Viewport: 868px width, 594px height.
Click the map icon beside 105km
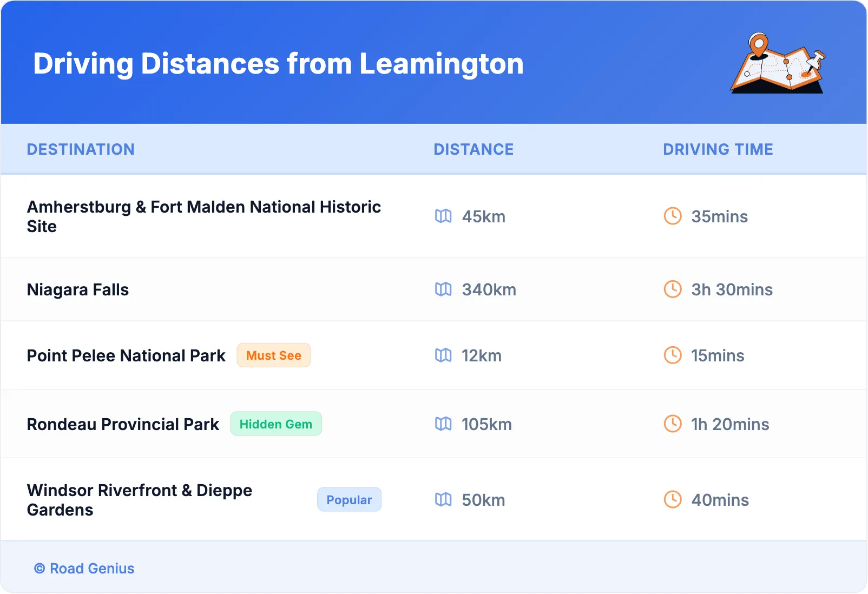[x=443, y=424]
